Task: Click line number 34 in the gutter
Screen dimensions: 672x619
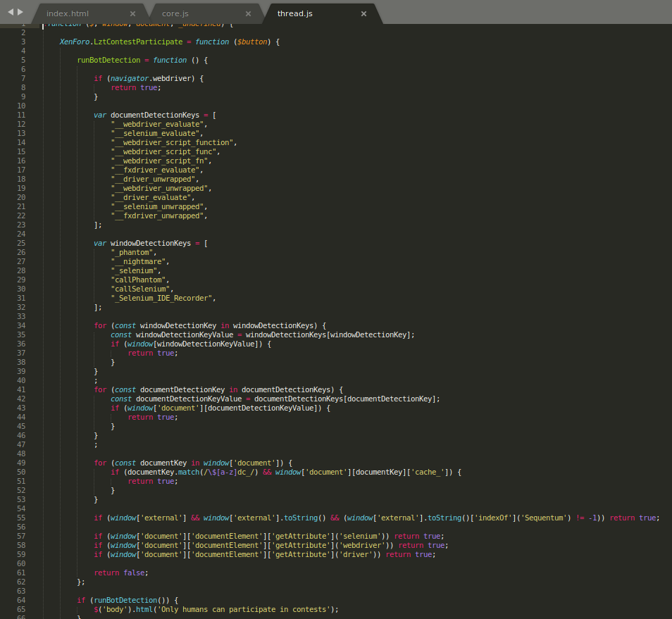Action: click(21, 325)
